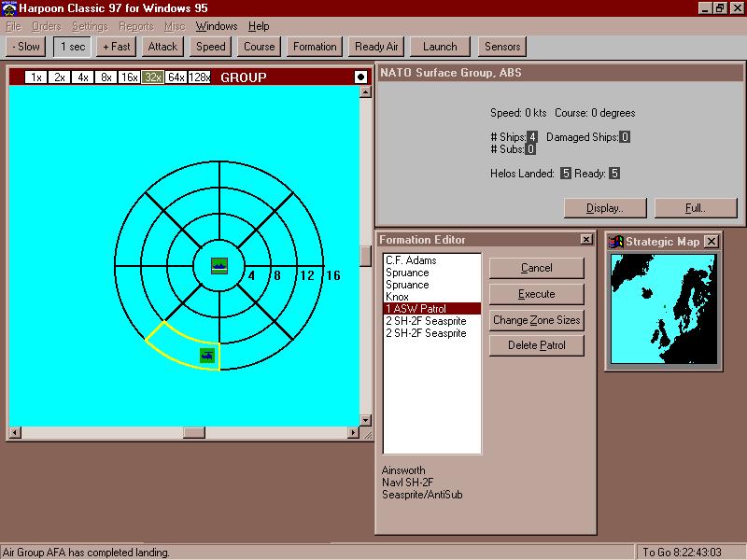Click the Strategic Map windows flag icon
The width and height of the screenshot is (747, 560).
616,242
